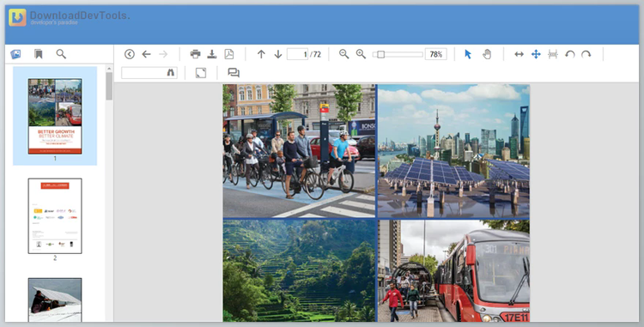Click the page number input field

coord(297,54)
